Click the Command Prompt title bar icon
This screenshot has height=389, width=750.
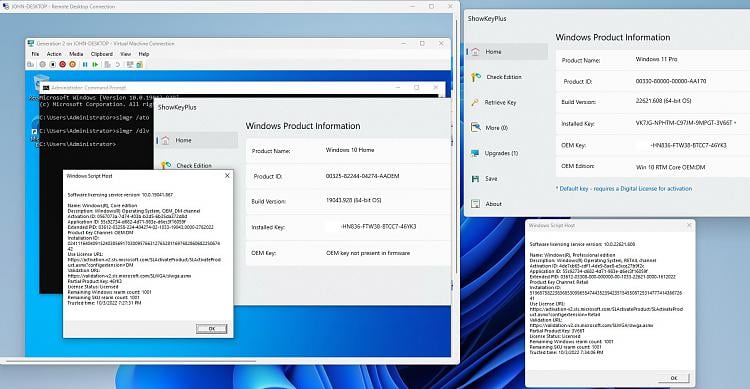(x=46, y=88)
